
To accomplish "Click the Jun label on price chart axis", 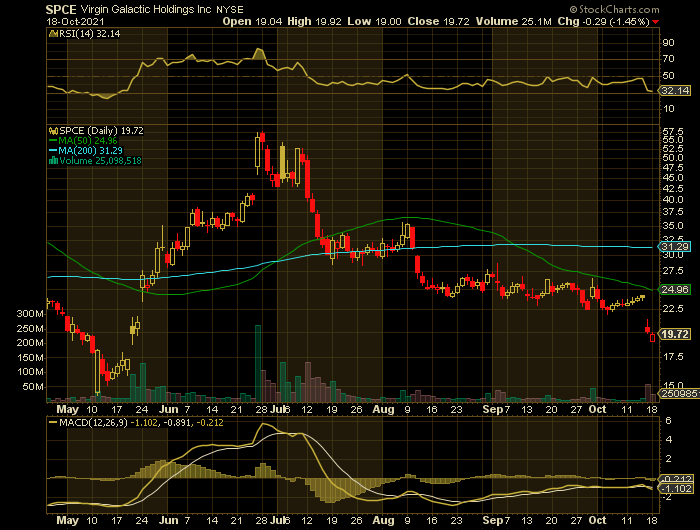I will [x=169, y=409].
